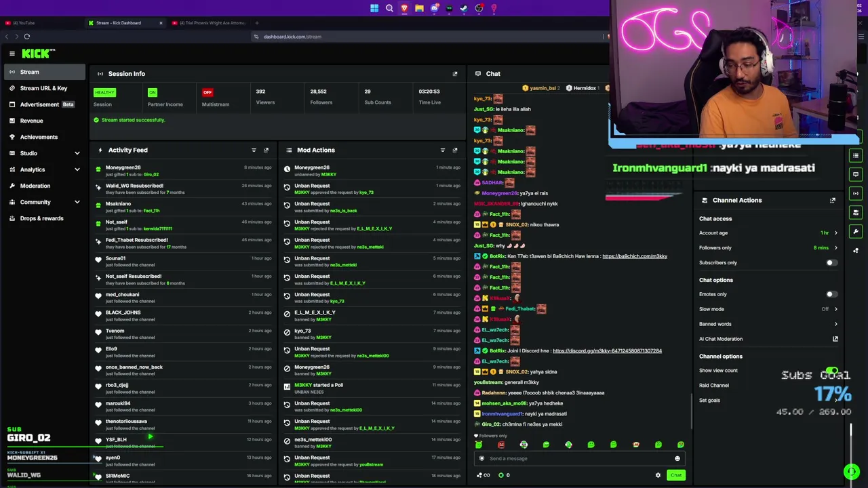Click the channel points balance in chat footer

[505, 476]
